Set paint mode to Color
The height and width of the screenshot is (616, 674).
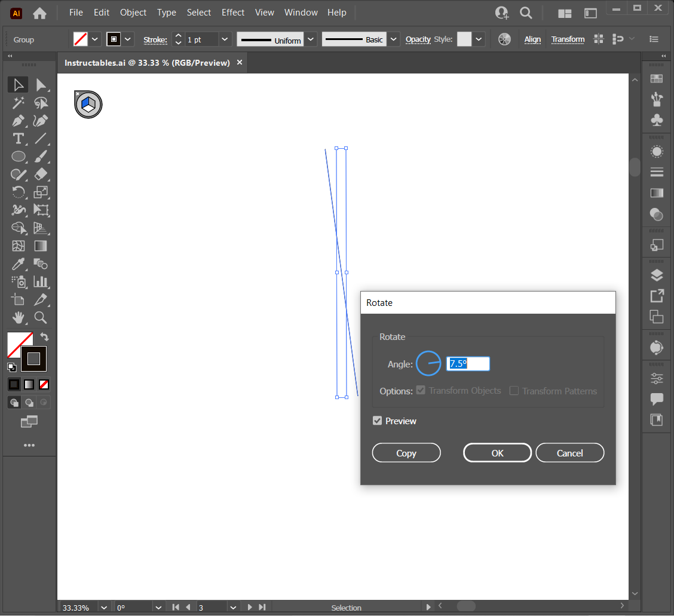pos(14,384)
